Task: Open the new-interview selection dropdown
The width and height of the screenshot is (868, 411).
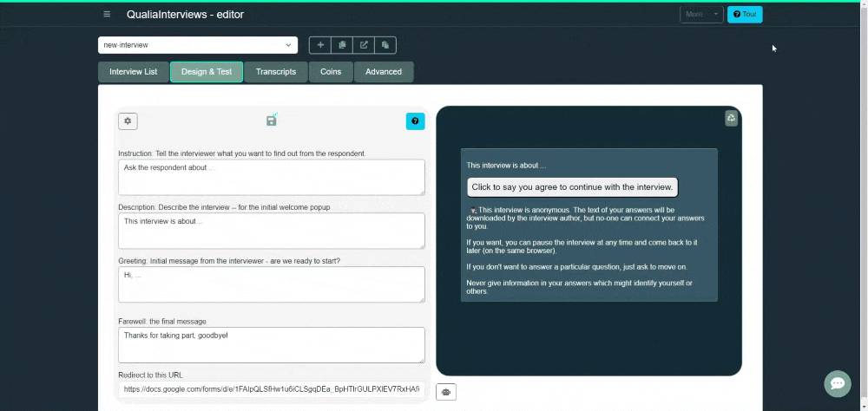Action: 198,45
